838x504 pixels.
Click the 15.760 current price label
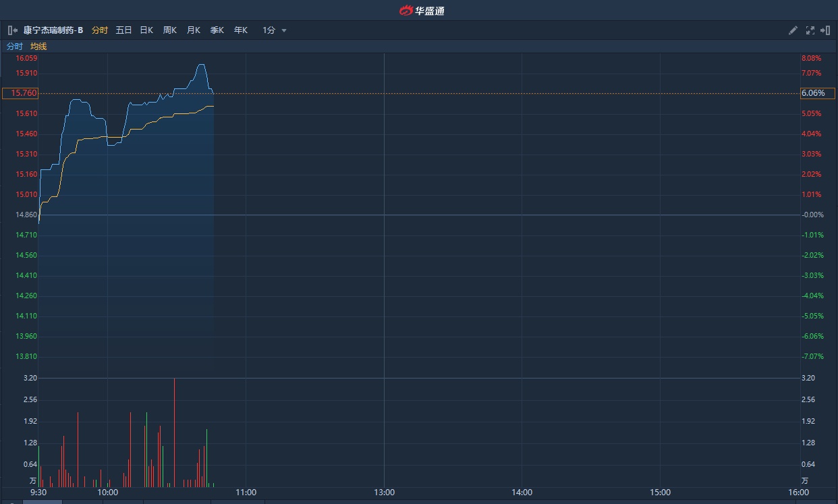pos(20,93)
